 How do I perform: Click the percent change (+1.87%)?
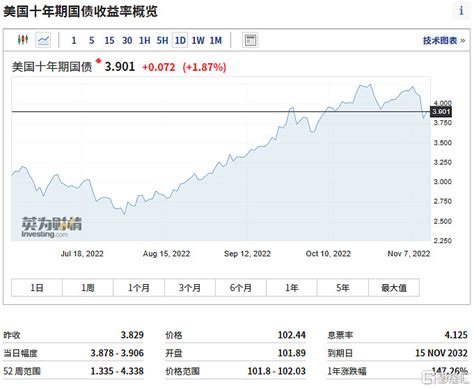tap(204, 67)
